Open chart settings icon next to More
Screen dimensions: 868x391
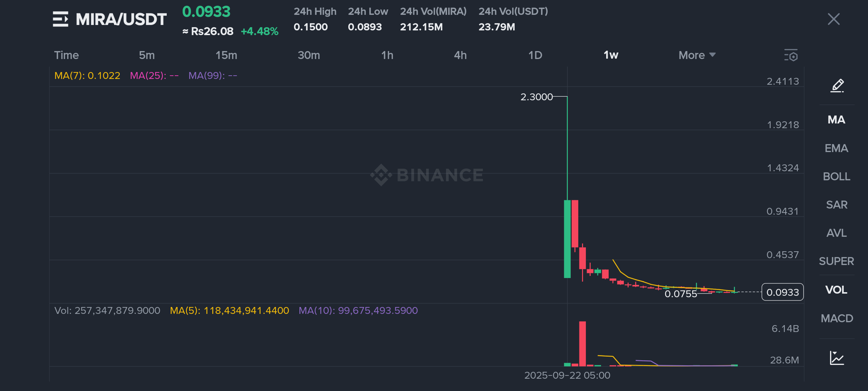791,55
